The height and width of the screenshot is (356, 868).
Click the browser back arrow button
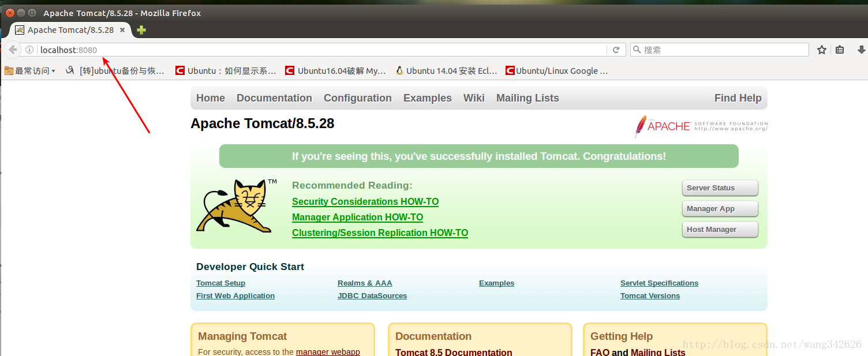[x=13, y=50]
